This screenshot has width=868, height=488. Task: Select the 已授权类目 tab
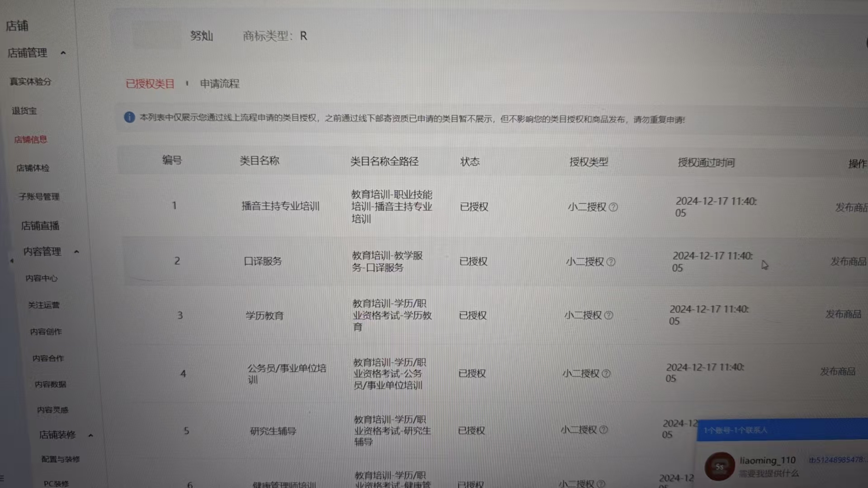tap(150, 84)
